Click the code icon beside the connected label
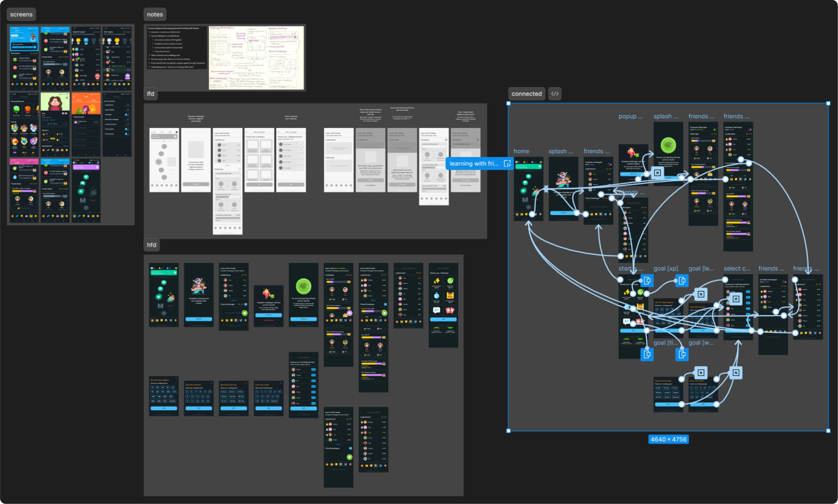 tap(555, 94)
